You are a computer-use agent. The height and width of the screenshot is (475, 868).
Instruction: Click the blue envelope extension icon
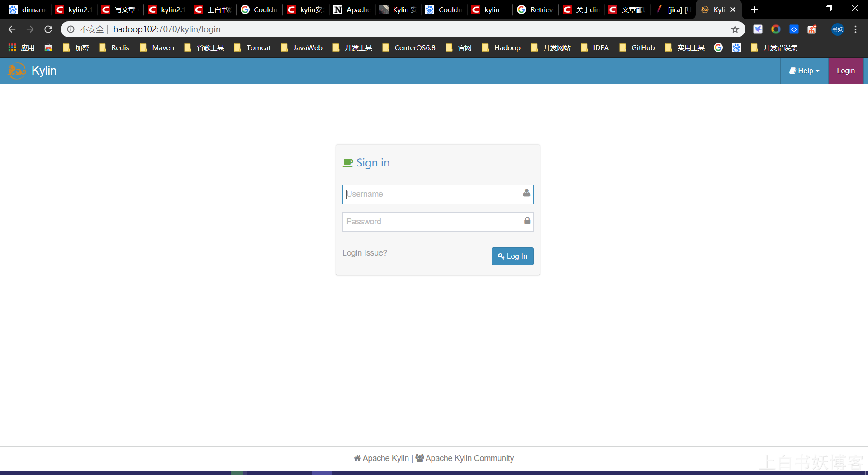tap(794, 29)
